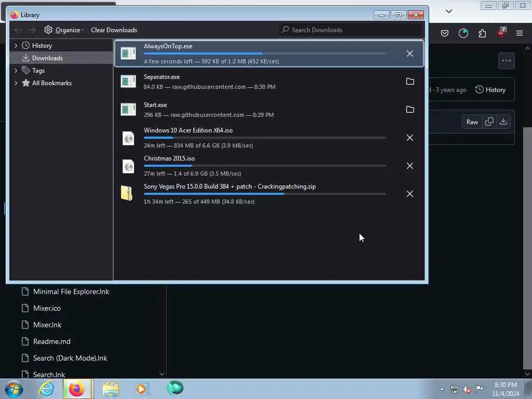Open History link on GitHub page

490,90
